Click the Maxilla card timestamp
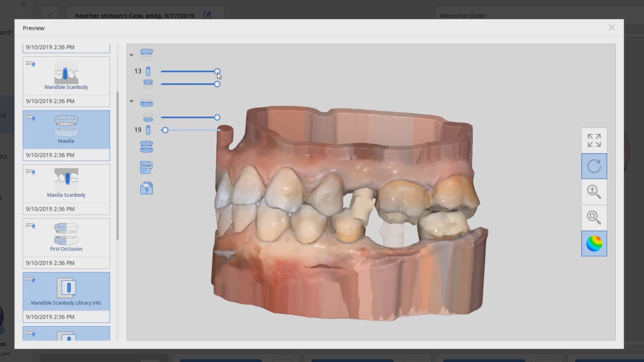This screenshot has width=644, height=362. pyautogui.click(x=50, y=155)
